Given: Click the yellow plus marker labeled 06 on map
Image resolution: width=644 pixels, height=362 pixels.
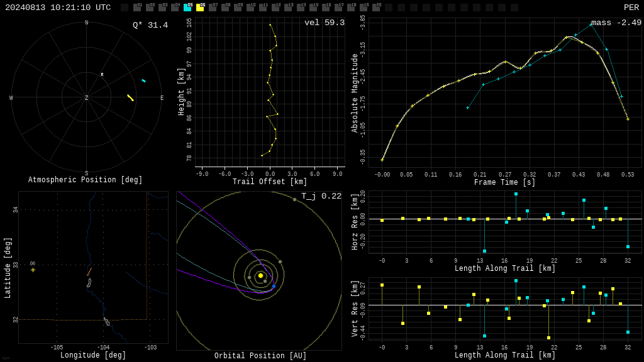Looking at the screenshot, I should 33,270.
